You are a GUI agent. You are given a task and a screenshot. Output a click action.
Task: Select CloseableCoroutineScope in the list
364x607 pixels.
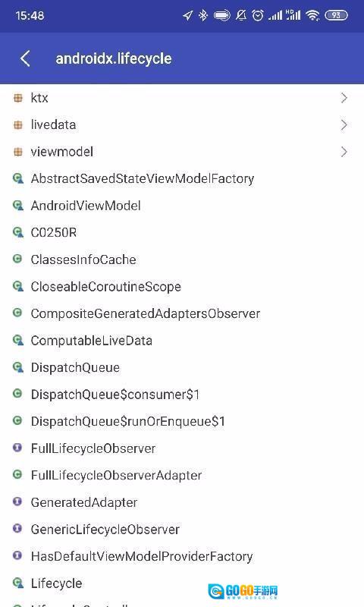pos(182,287)
